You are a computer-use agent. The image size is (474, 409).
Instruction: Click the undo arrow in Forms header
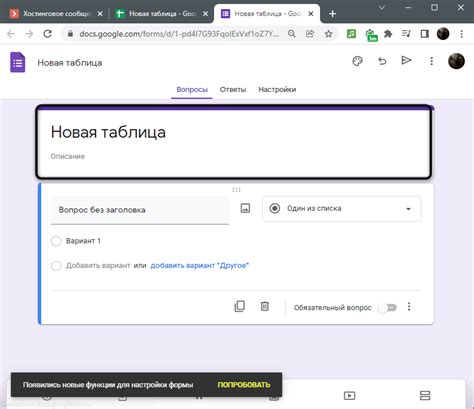[x=382, y=61]
